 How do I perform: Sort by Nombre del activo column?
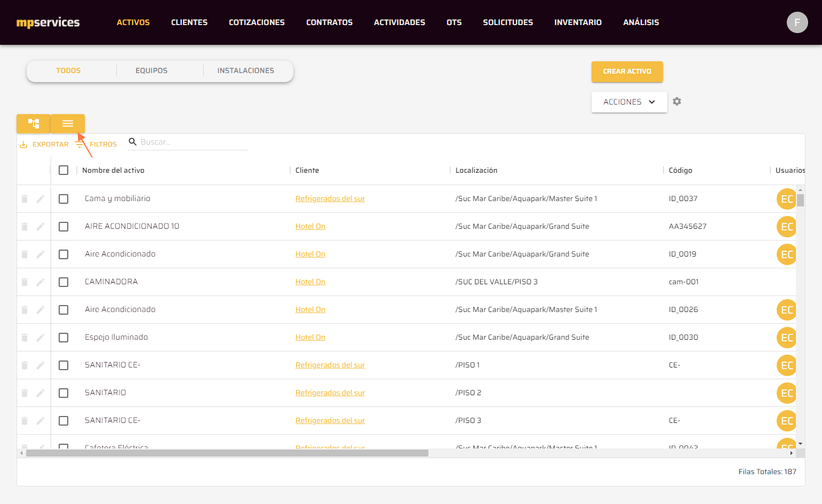[113, 170]
